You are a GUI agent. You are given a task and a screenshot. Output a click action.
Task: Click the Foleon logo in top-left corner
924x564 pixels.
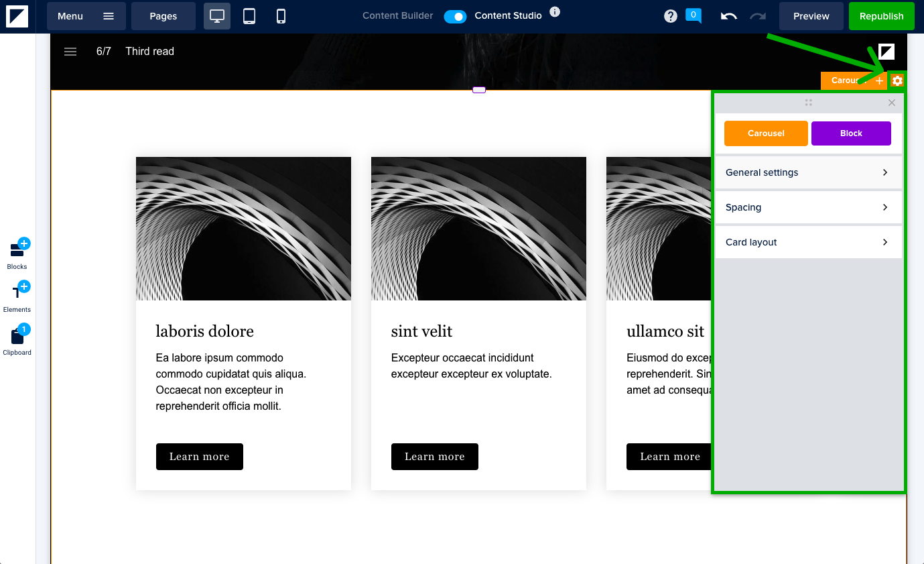(17, 16)
